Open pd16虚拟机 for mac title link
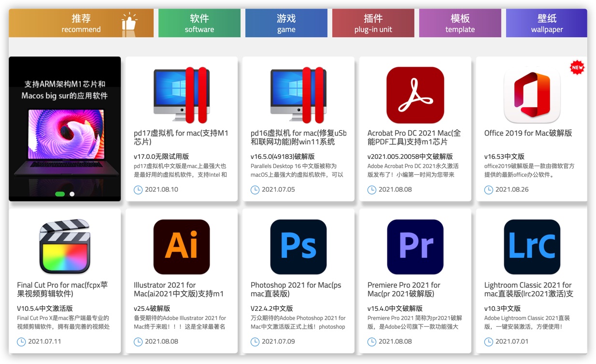This screenshot has height=364, width=596. point(298,138)
